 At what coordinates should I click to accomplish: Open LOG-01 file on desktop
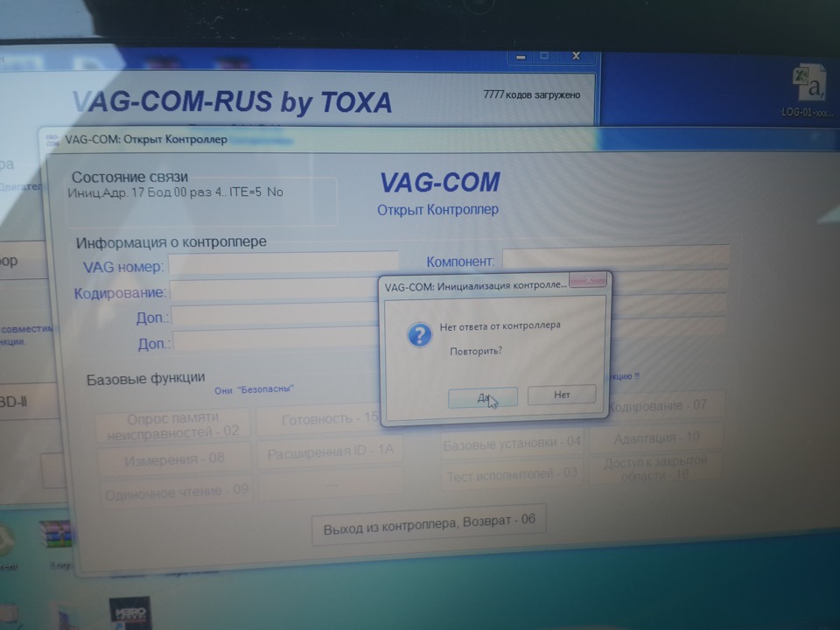pyautogui.click(x=808, y=91)
